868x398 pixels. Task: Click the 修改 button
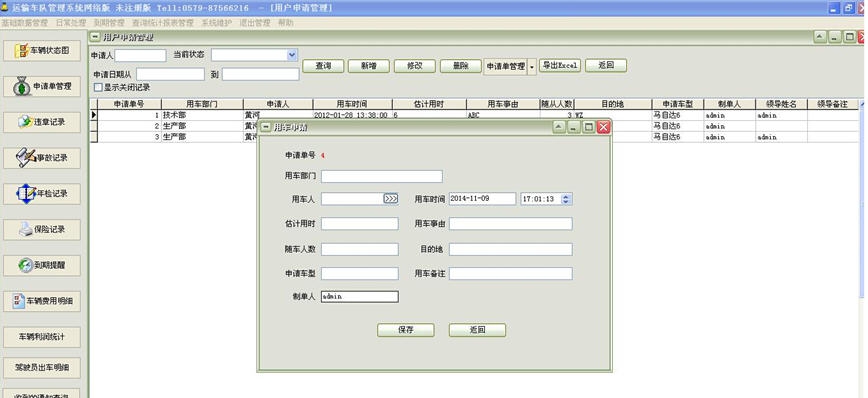click(x=415, y=66)
